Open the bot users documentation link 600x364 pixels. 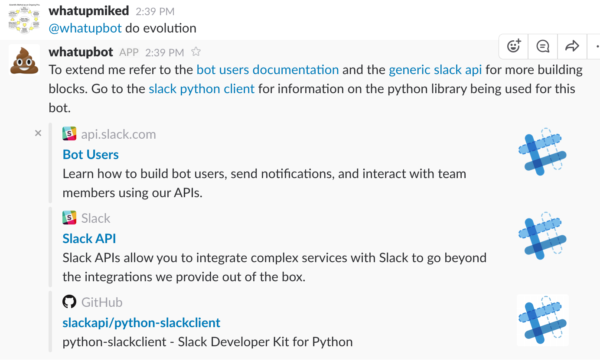(x=267, y=70)
